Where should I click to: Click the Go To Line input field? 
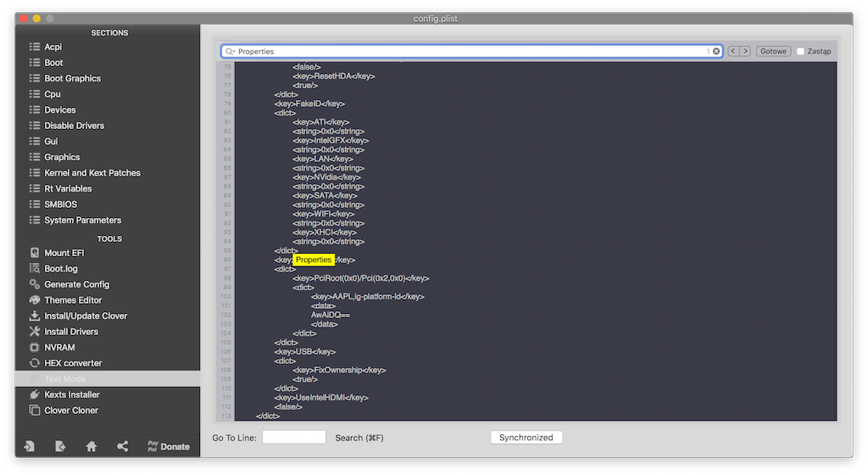(294, 438)
